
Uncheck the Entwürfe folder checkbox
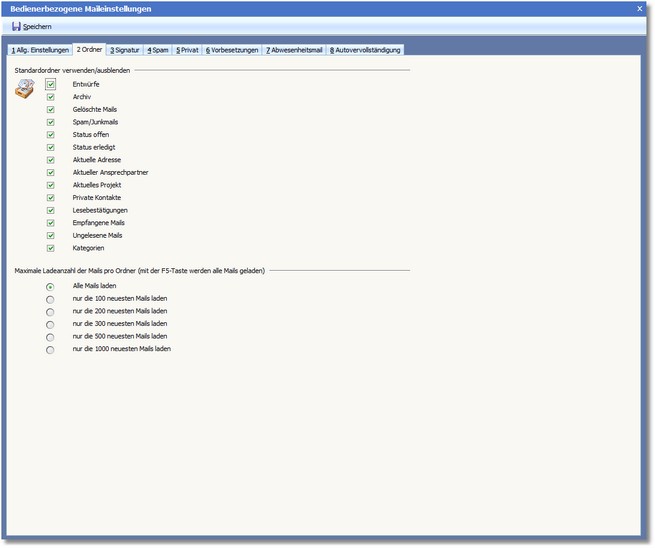click(x=50, y=85)
